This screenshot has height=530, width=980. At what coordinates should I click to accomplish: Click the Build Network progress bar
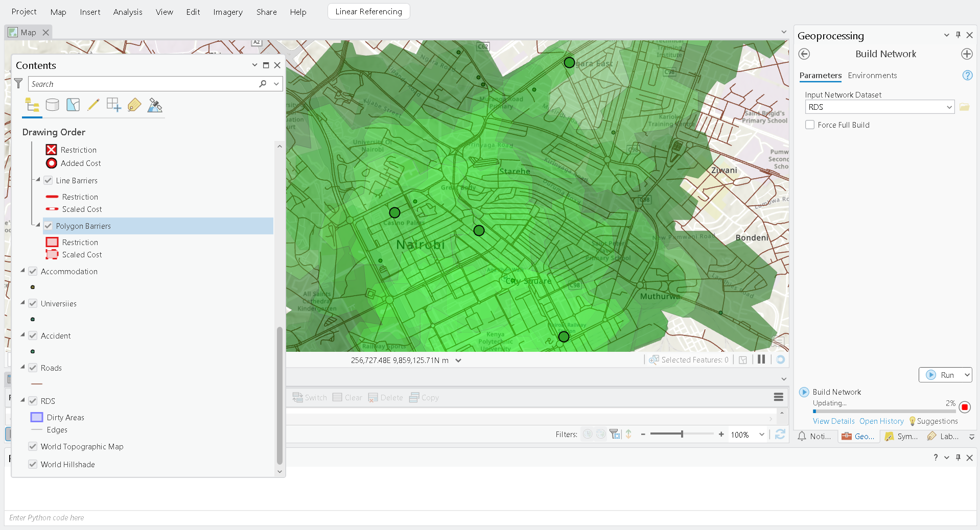coord(884,411)
